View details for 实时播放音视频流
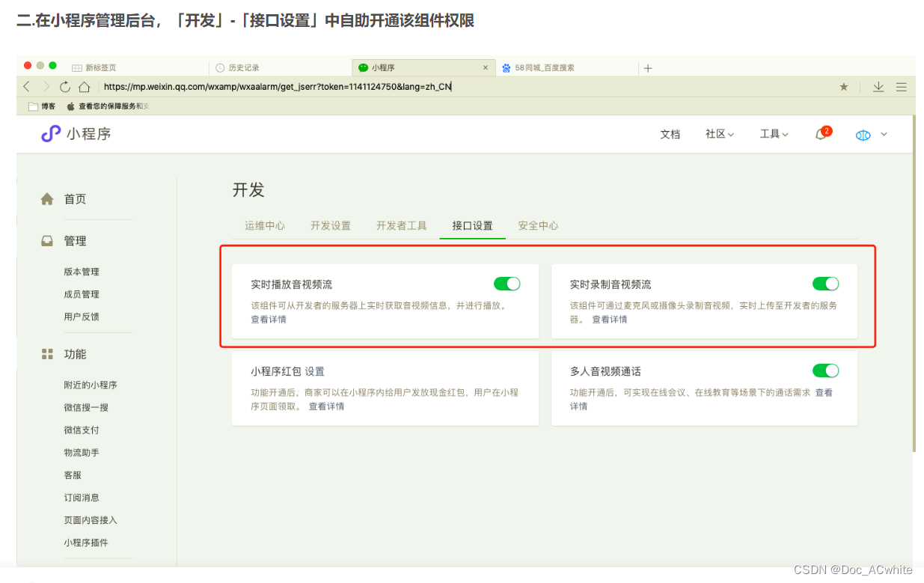This screenshot has width=924, height=583. point(269,320)
